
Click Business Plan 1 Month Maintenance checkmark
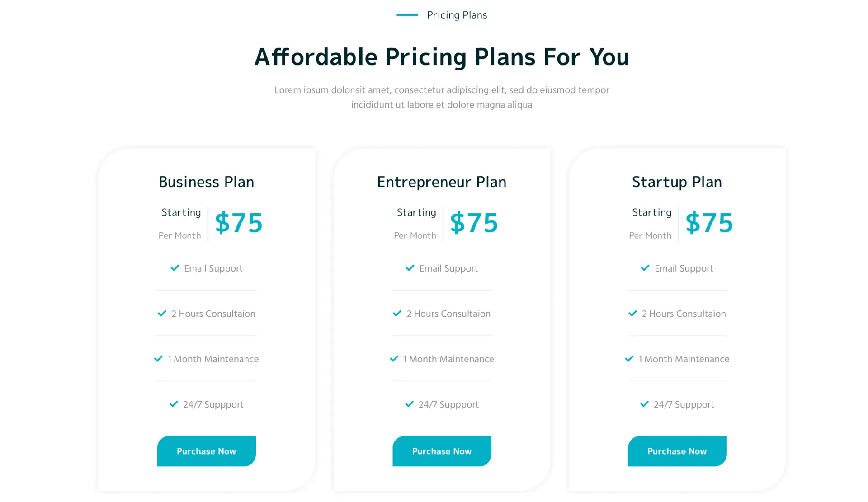[158, 359]
